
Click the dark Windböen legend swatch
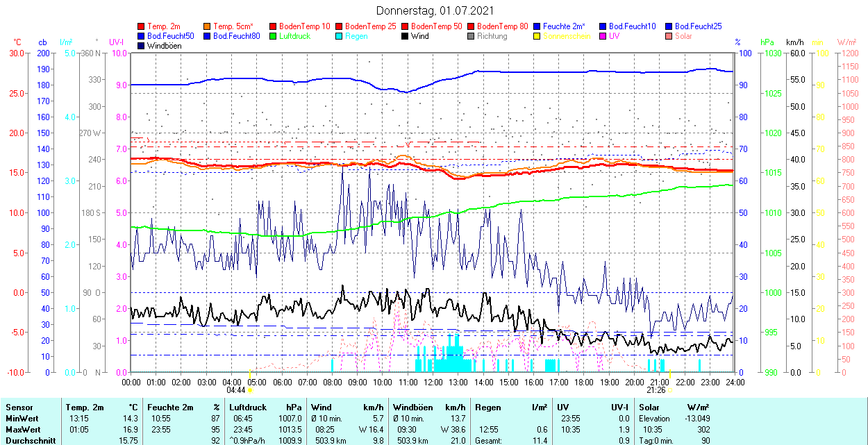coord(142,46)
